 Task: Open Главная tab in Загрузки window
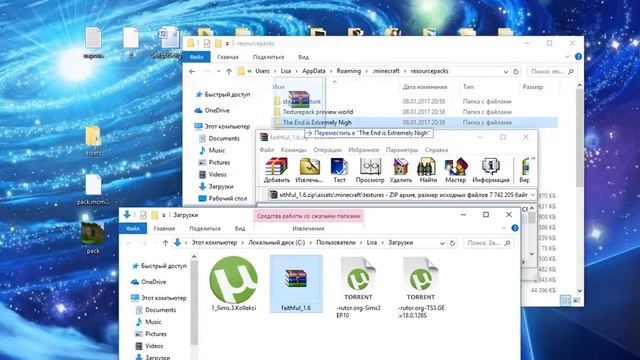click(x=164, y=229)
